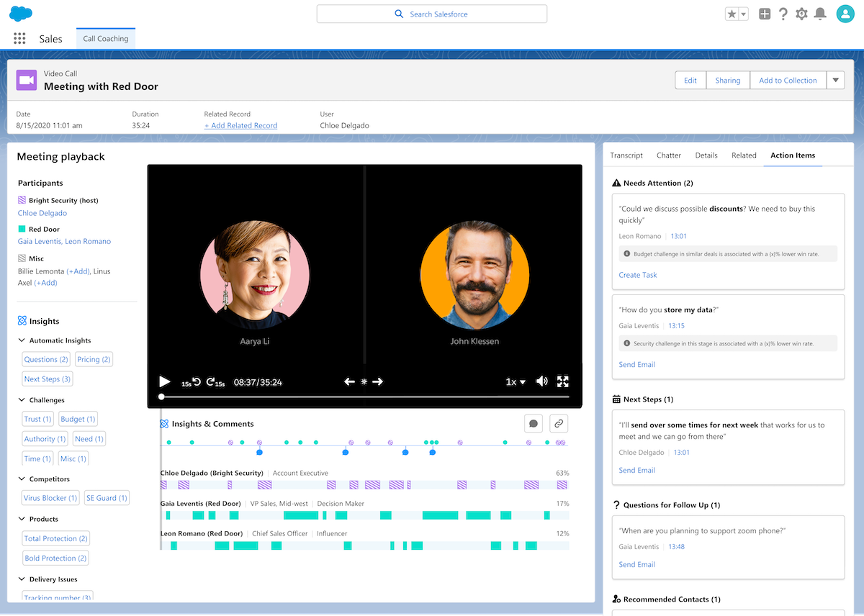Image resolution: width=864 pixels, height=616 pixels.
Task: Select the video call camera icon in the header
Action: (26, 80)
